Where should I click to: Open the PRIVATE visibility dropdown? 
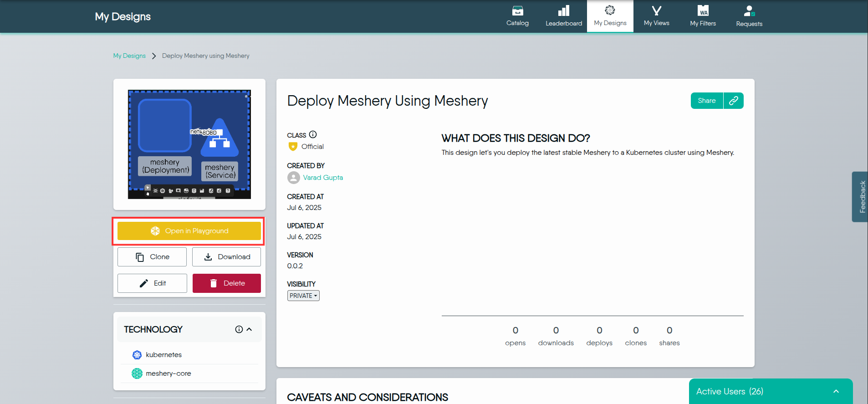pyautogui.click(x=303, y=296)
